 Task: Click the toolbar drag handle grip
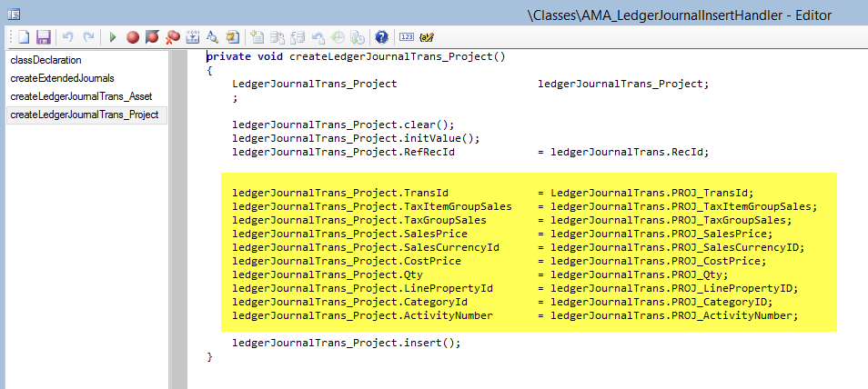click(x=8, y=37)
